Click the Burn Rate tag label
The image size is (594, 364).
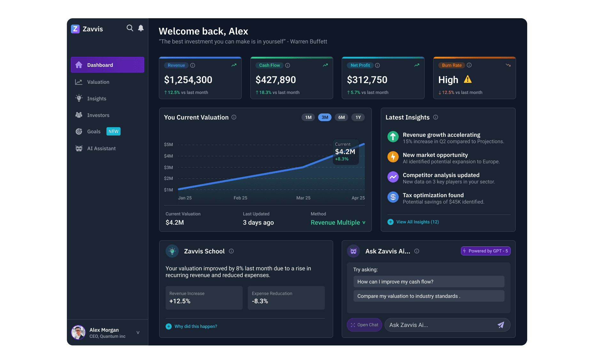(452, 65)
